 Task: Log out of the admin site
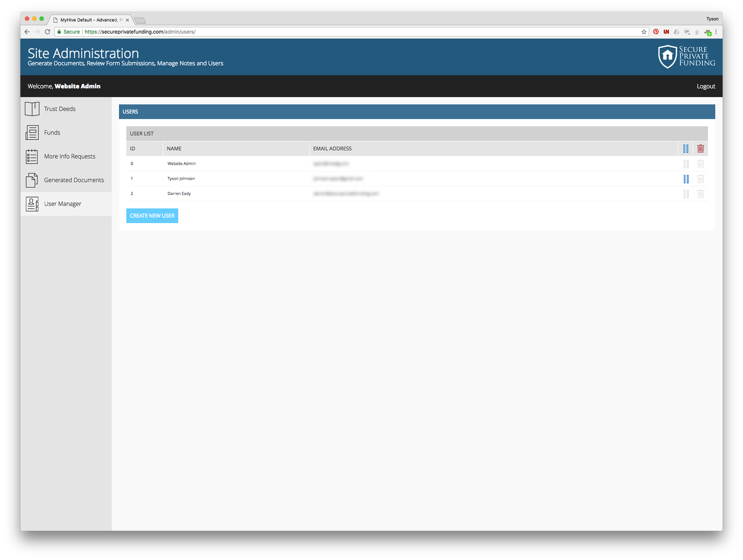point(705,86)
